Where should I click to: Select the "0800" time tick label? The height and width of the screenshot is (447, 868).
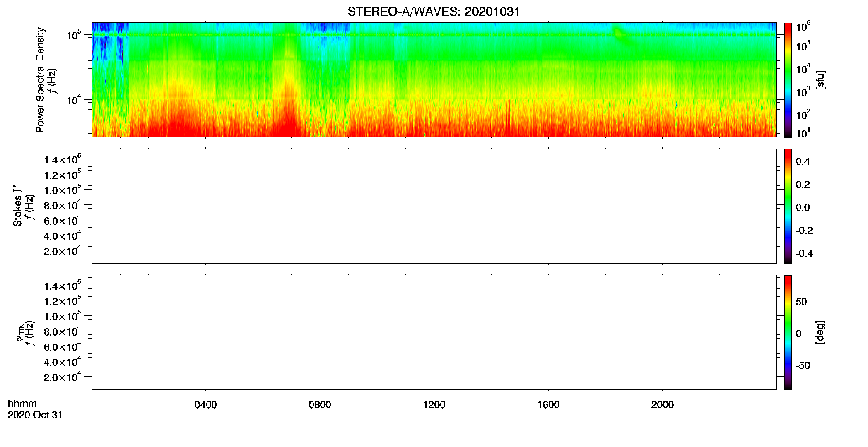coord(320,405)
